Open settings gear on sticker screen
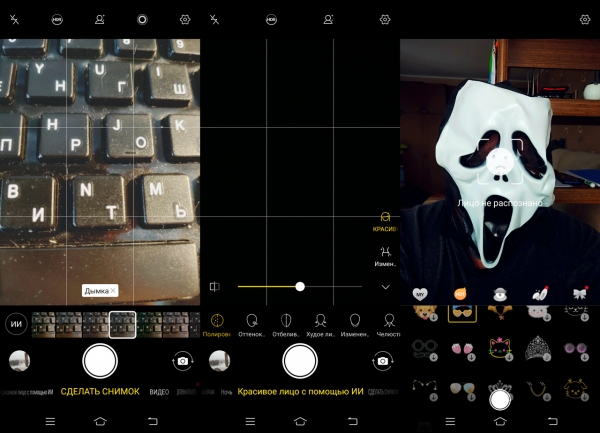Image resolution: width=600 pixels, height=433 pixels. (585, 20)
